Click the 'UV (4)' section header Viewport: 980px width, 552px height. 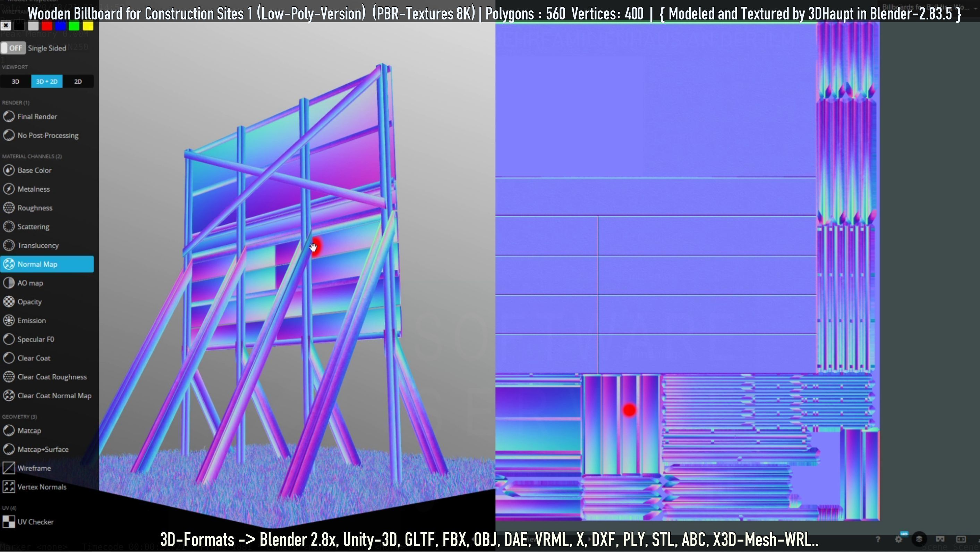point(9,508)
